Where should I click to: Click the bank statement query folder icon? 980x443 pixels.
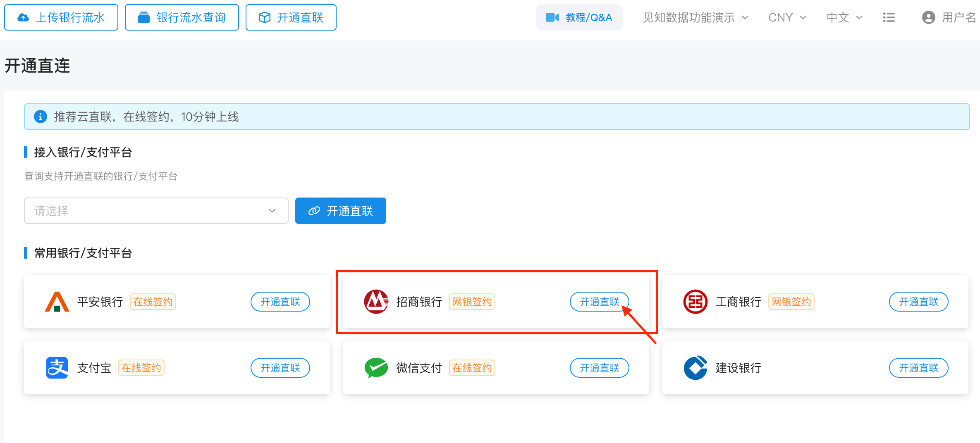pos(144,17)
